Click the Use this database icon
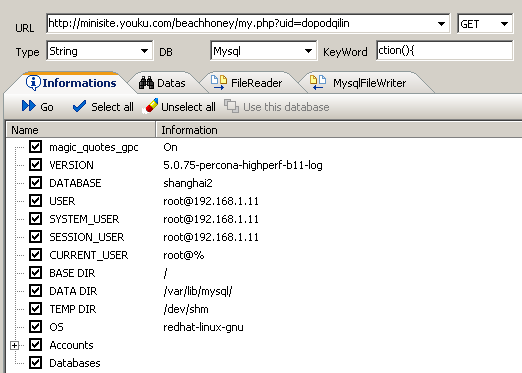The height and width of the screenshot is (373, 522). 231,106
